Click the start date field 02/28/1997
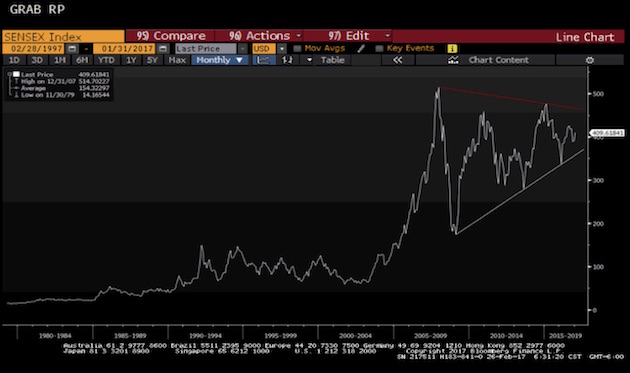 (x=34, y=49)
